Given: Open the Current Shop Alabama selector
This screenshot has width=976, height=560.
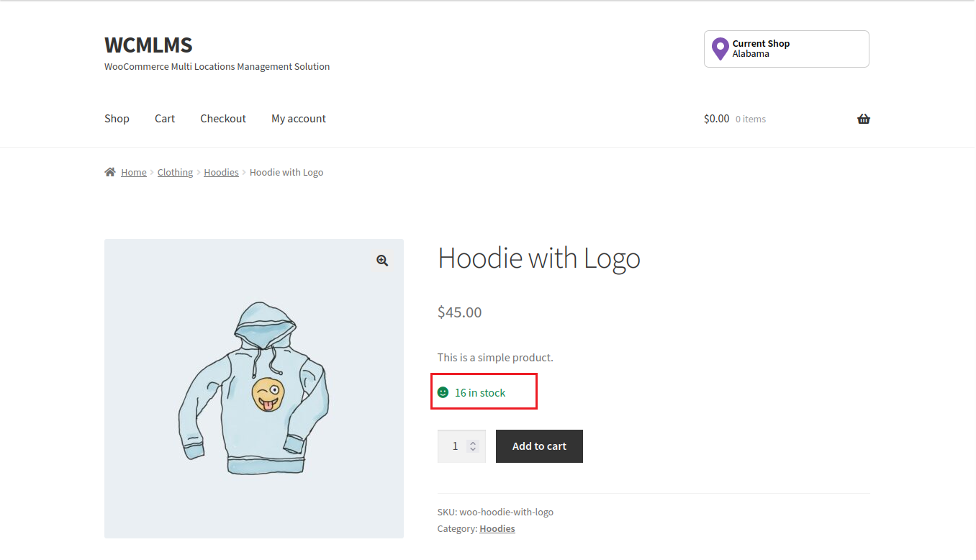Looking at the screenshot, I should pos(786,49).
